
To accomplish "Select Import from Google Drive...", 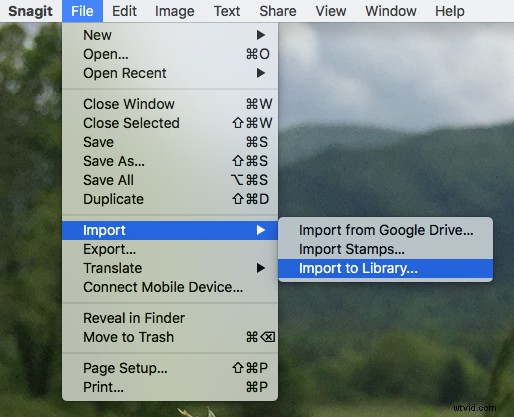I will 386,230.
